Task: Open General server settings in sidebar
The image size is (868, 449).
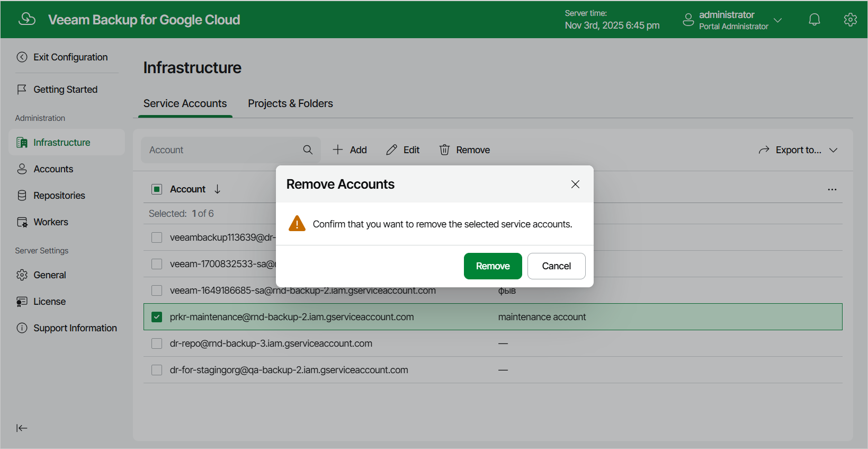Action: 67,275
